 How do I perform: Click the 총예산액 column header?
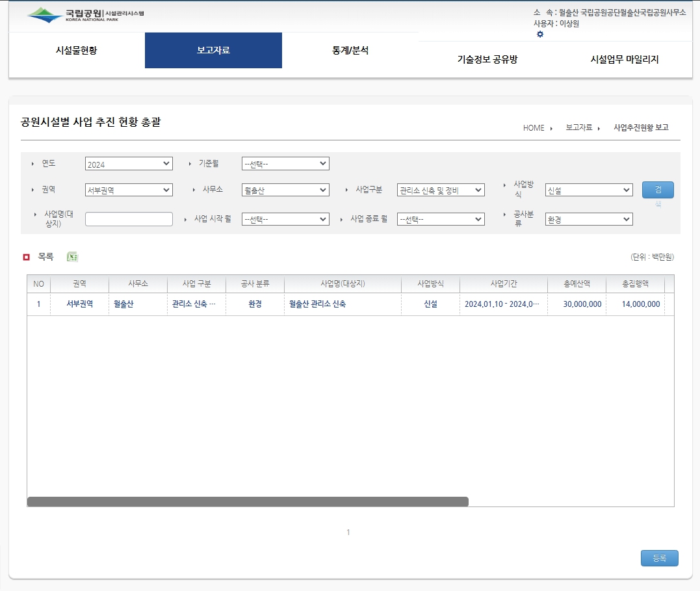click(577, 283)
